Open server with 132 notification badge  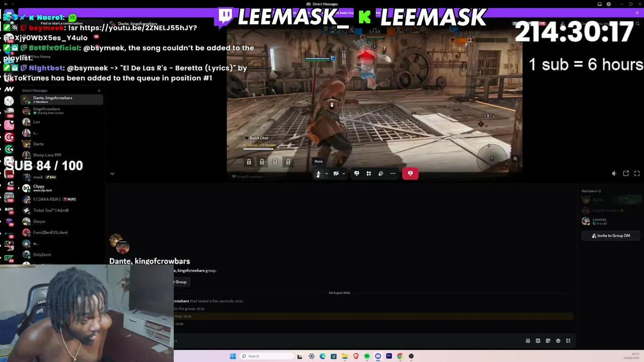tap(9, 198)
